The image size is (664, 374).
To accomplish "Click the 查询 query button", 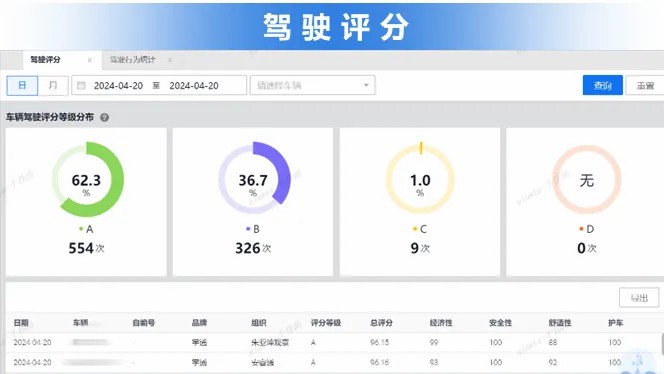I will pyautogui.click(x=603, y=85).
